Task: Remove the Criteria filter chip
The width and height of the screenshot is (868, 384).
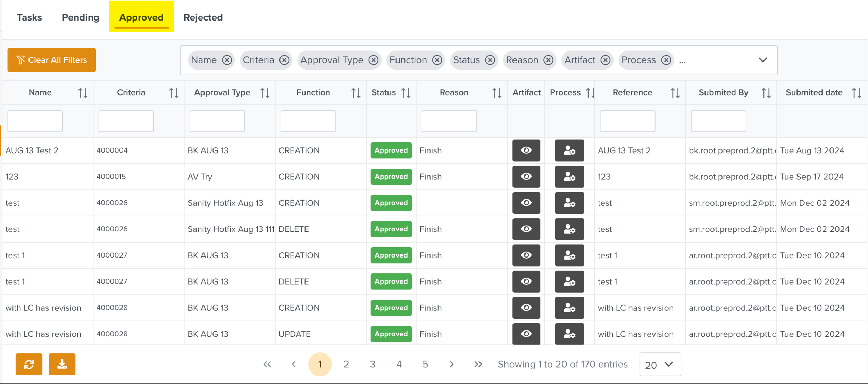Action: coord(284,60)
